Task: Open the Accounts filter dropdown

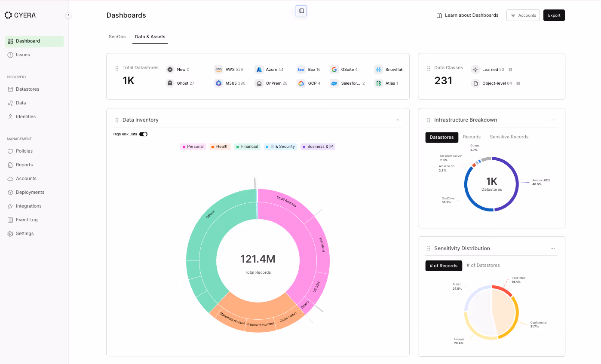Action: click(x=523, y=15)
